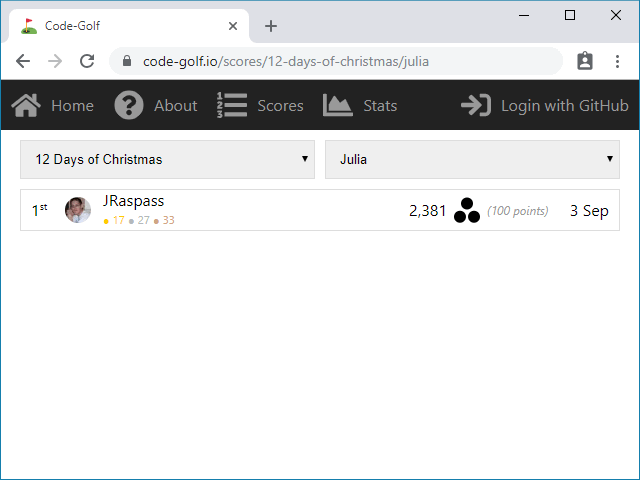Maximize the browser window
This screenshot has height=480, width=640.
tap(570, 16)
